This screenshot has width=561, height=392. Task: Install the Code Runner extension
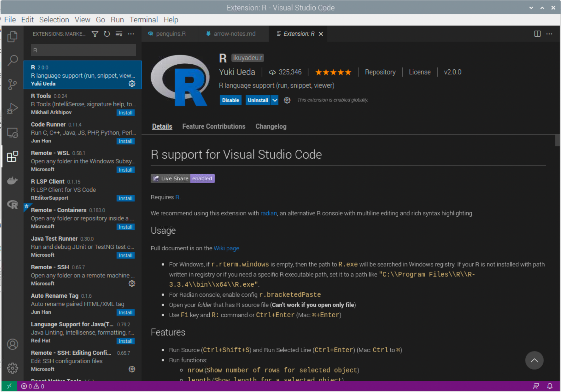coord(125,141)
